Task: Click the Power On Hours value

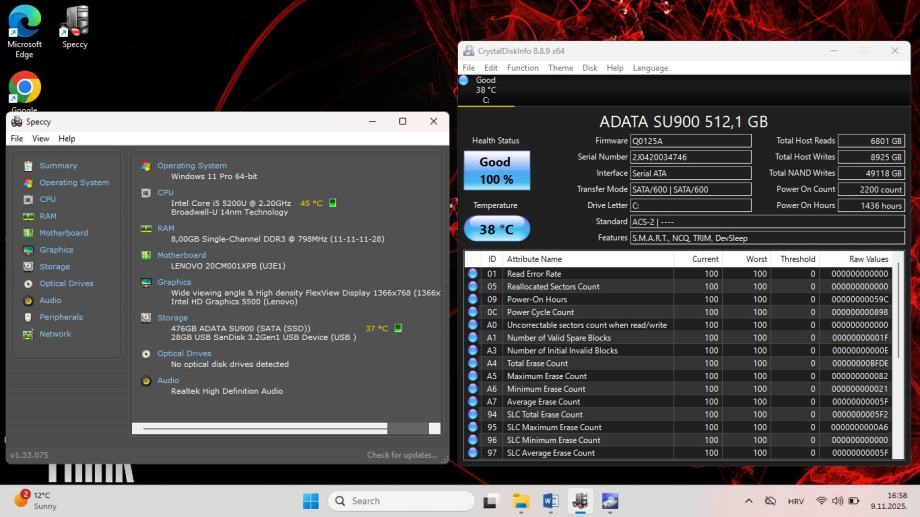Action: [x=871, y=206]
